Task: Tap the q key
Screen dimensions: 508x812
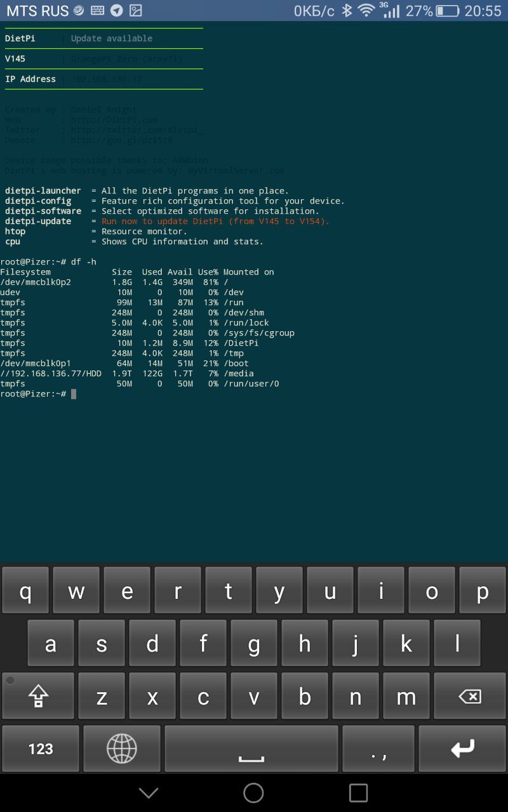Action: tap(25, 591)
